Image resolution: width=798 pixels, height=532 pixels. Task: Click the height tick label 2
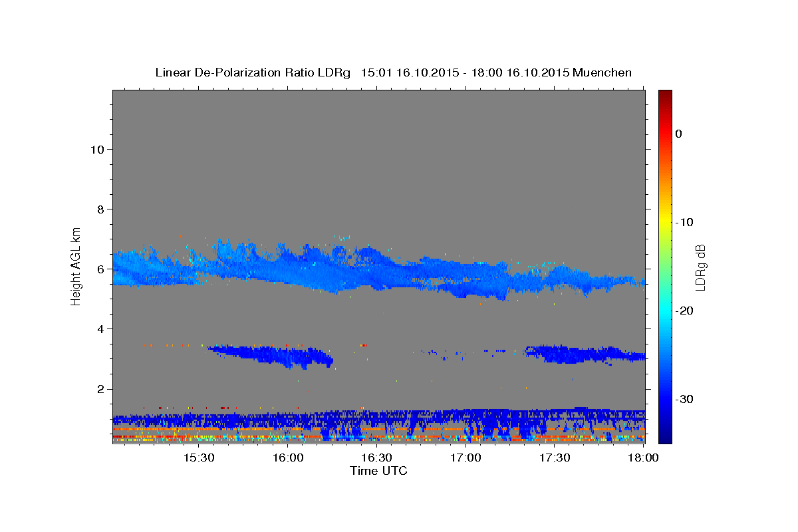tap(100, 389)
